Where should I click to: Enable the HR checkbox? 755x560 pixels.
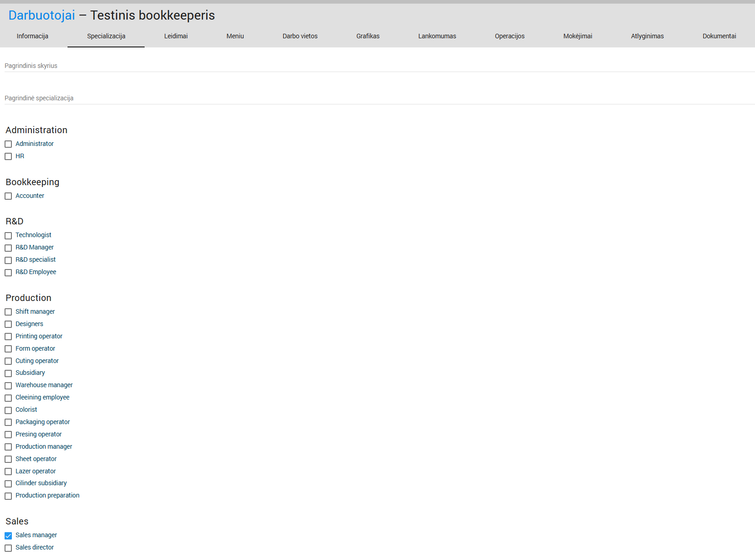pyautogui.click(x=8, y=156)
